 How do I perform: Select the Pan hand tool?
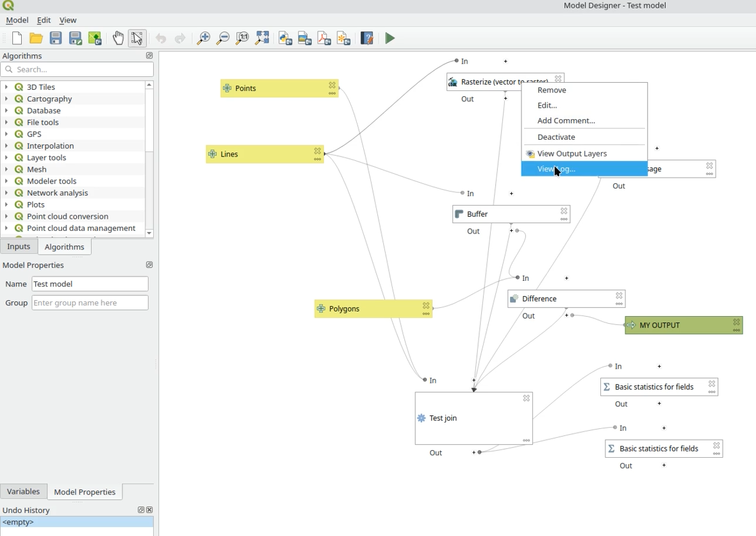point(118,38)
